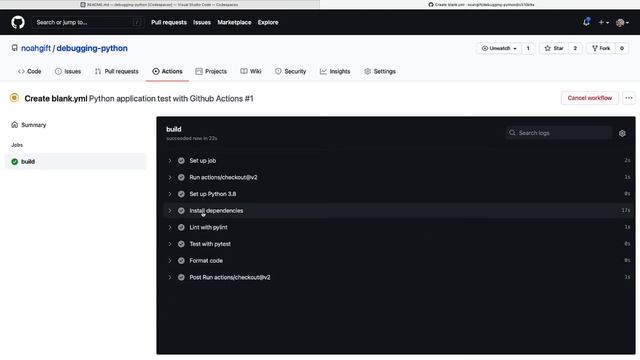Star the repository
The width and height of the screenshot is (640, 360).
tap(554, 48)
